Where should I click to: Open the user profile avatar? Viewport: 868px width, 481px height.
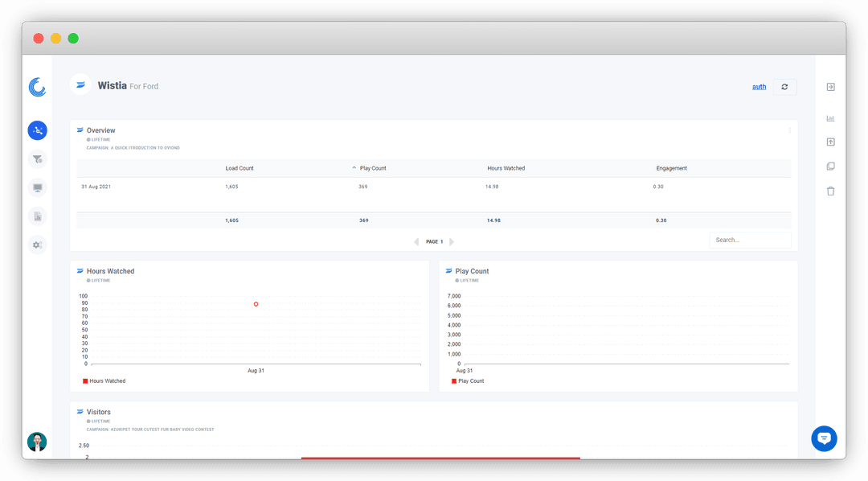point(37,442)
